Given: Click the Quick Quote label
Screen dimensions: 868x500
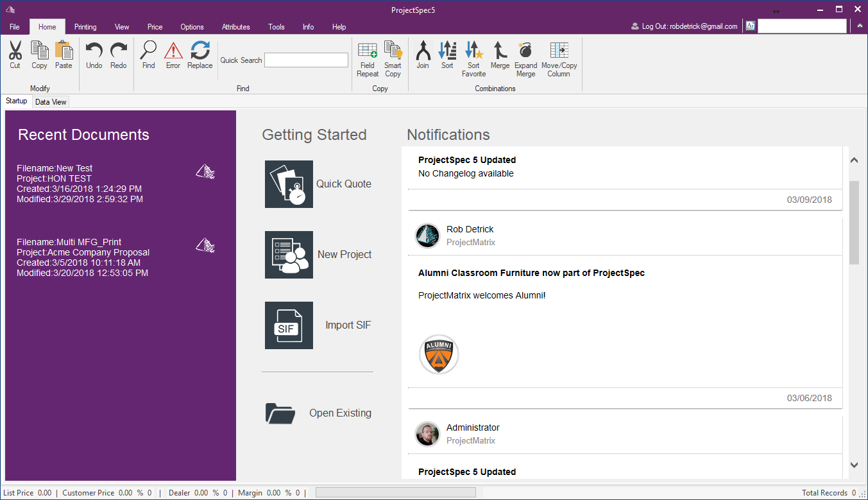Looking at the screenshot, I should point(344,184).
